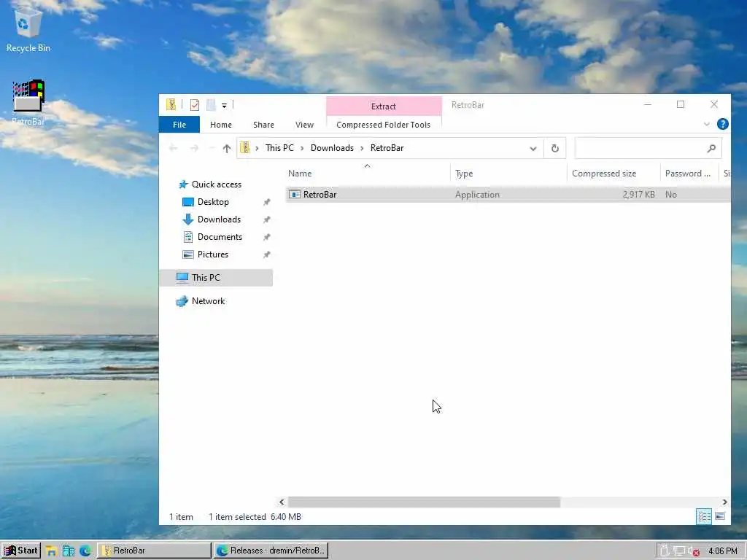Select the RetroBar application file

coord(508,194)
